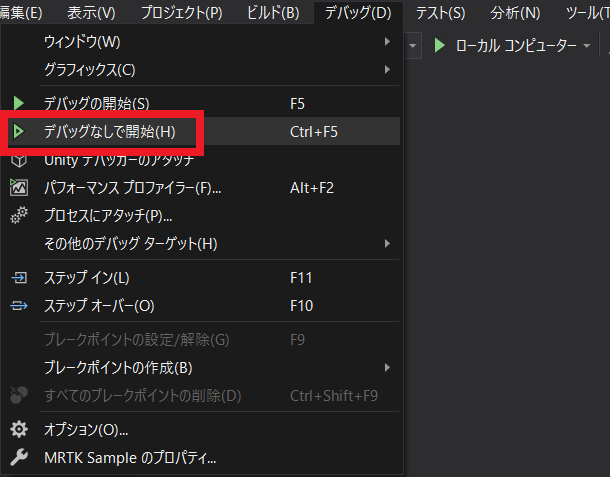
Task: Select デバッグの開始(S)
Action: pos(202,103)
